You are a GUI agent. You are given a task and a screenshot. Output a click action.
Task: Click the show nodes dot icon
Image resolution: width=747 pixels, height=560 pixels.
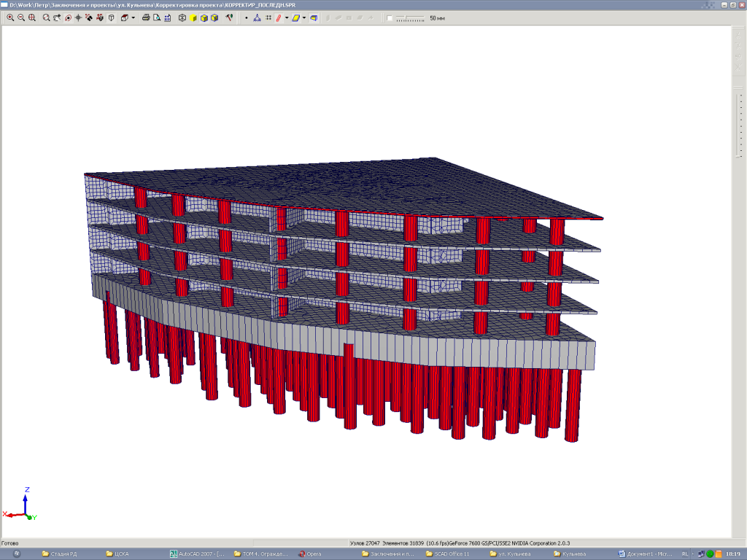point(246,17)
